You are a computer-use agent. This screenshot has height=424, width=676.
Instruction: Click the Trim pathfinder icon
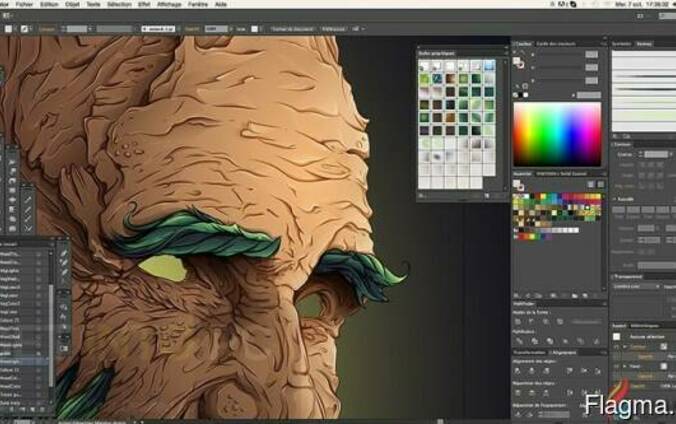click(535, 341)
